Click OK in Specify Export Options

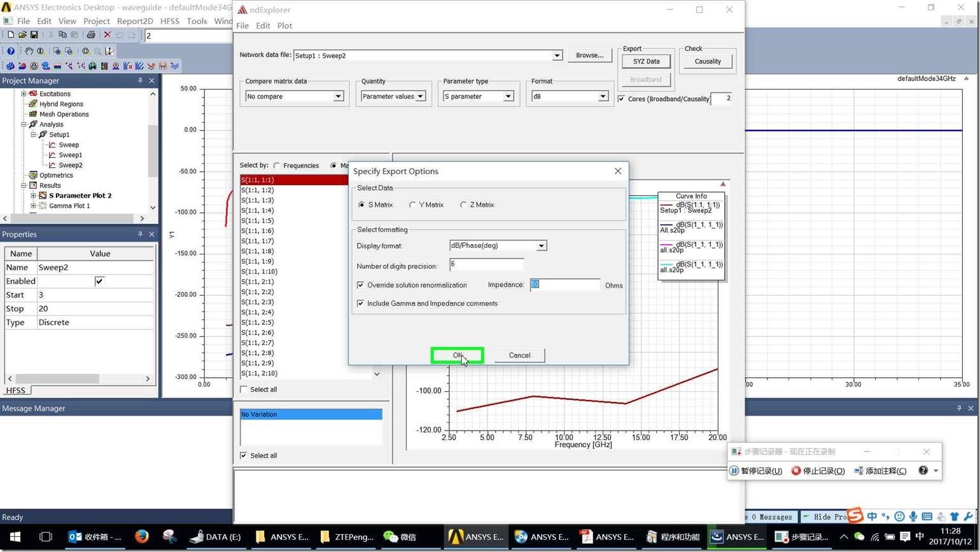point(457,355)
